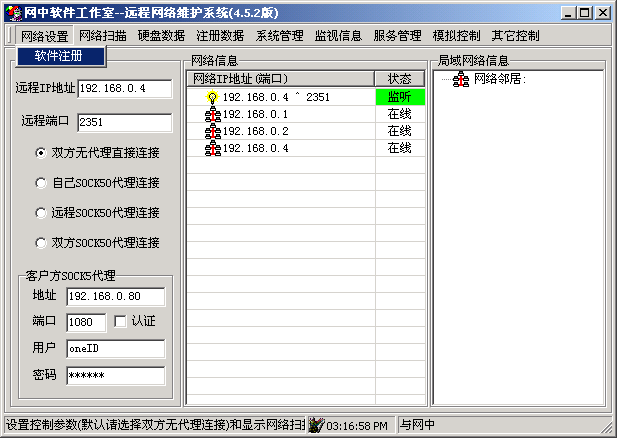Open the 网络扫描 menu
The width and height of the screenshot is (617, 438).
(x=103, y=35)
